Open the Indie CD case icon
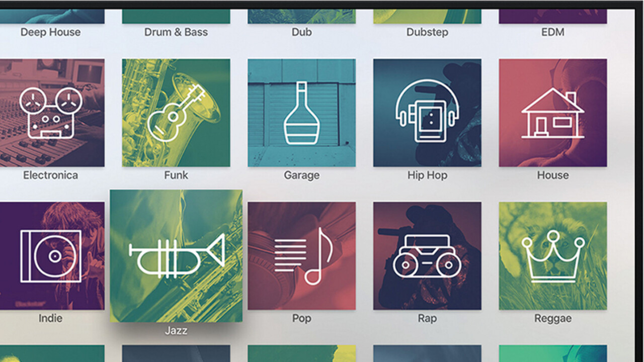644x362 pixels. point(50,256)
